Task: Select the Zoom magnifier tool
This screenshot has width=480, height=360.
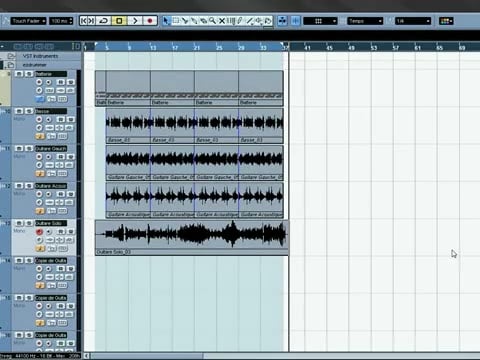Action: [x=212, y=21]
